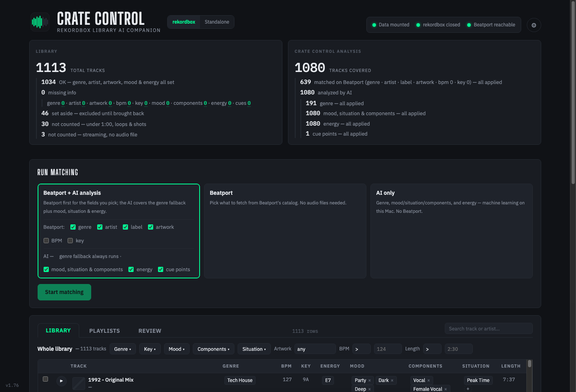
Task: Open the Length comparison operator dropdown
Action: point(432,349)
